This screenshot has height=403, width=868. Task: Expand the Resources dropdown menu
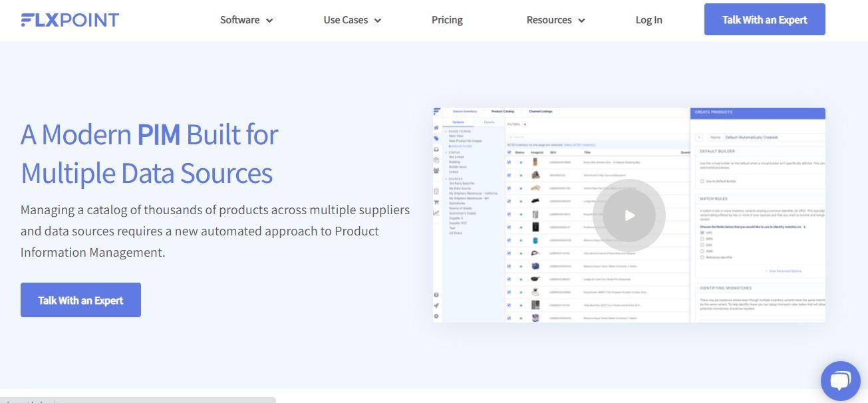(556, 20)
